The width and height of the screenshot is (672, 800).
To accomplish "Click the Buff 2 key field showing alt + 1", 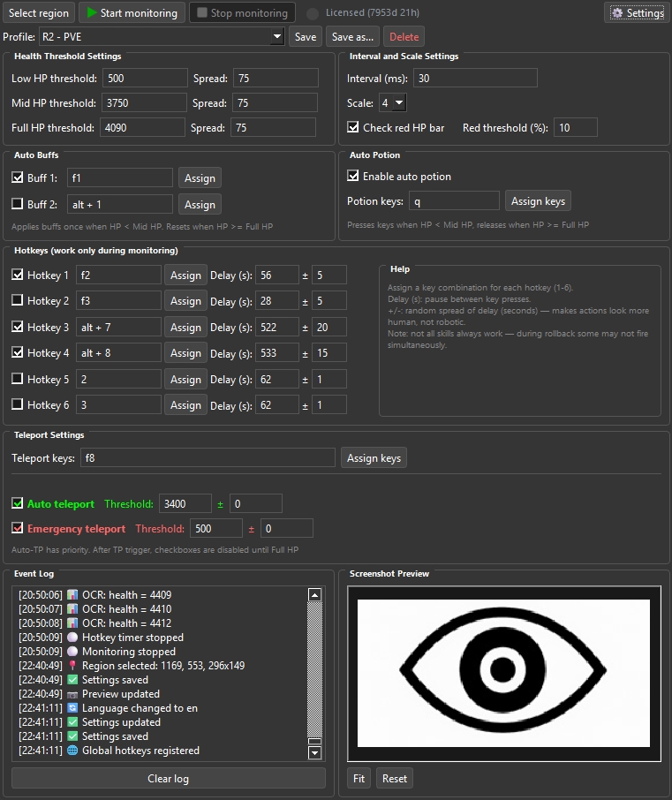I will tap(120, 205).
